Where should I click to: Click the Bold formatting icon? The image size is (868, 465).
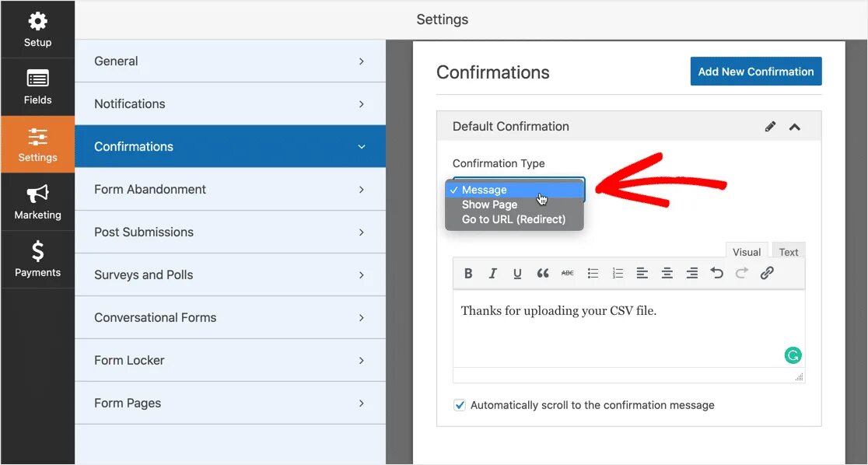[x=468, y=273]
